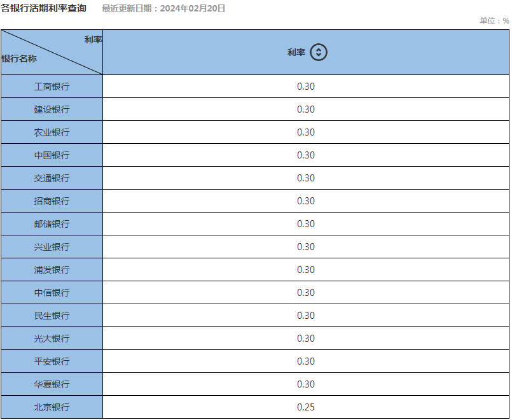Click the 0.30 rate for 邮储银行
512x420 pixels.
click(306, 224)
